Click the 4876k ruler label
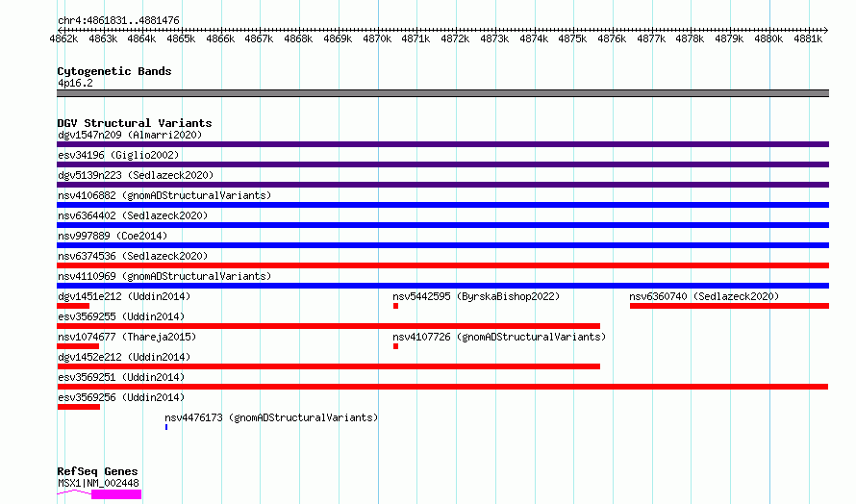Image resolution: width=856 pixels, height=504 pixels. pyautogui.click(x=612, y=38)
